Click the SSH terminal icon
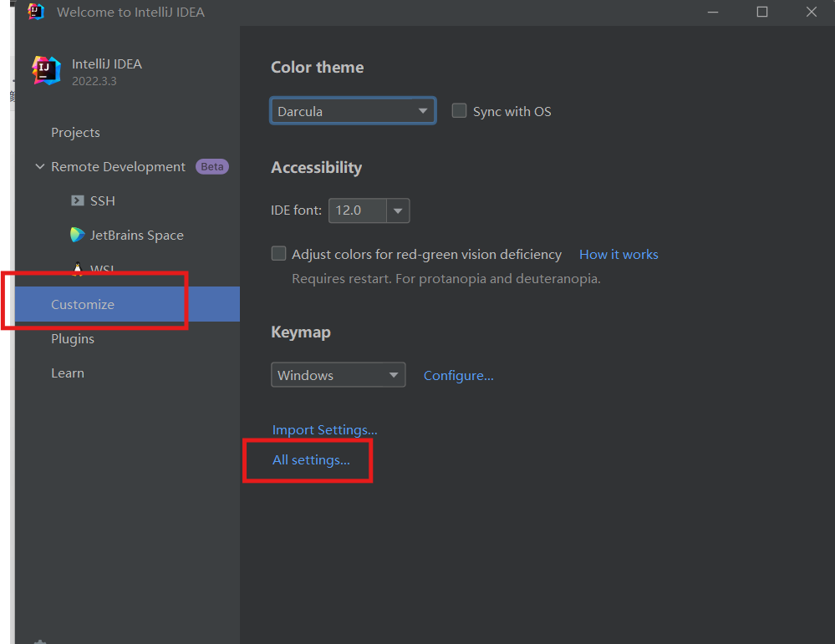This screenshot has width=835, height=644. tap(78, 200)
